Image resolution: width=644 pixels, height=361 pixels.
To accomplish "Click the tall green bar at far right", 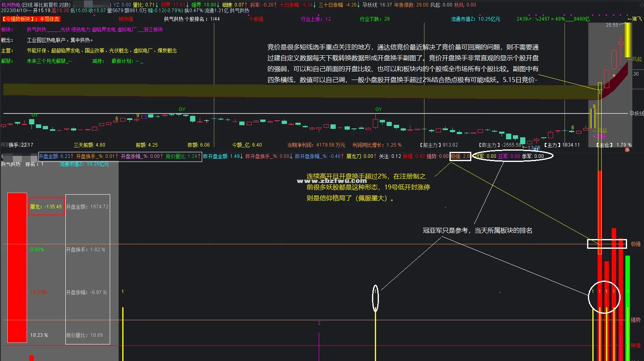I will 627,308.
